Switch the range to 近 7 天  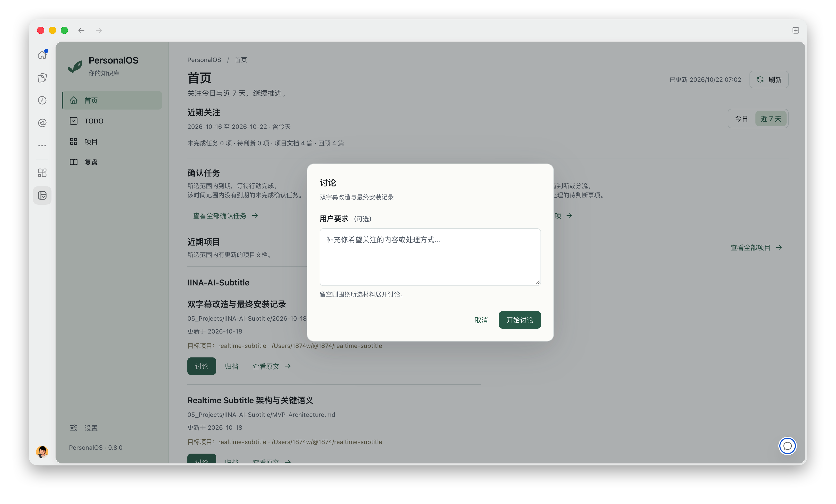click(x=771, y=119)
